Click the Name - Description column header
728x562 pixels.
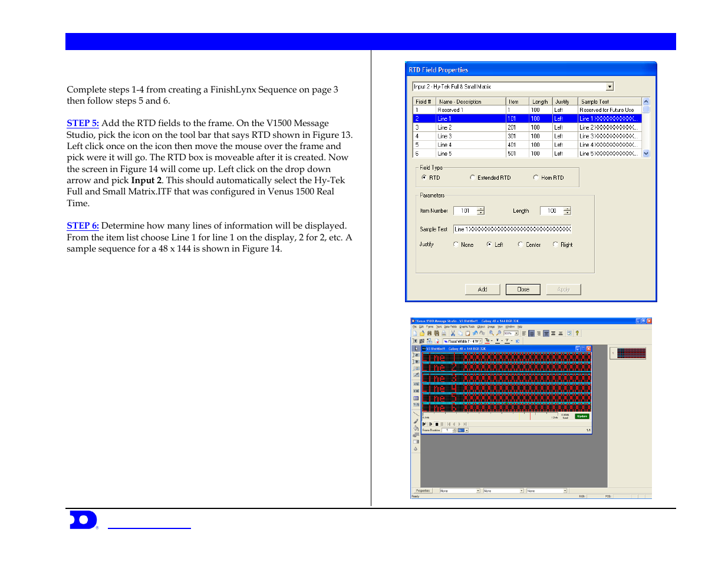[x=471, y=101]
